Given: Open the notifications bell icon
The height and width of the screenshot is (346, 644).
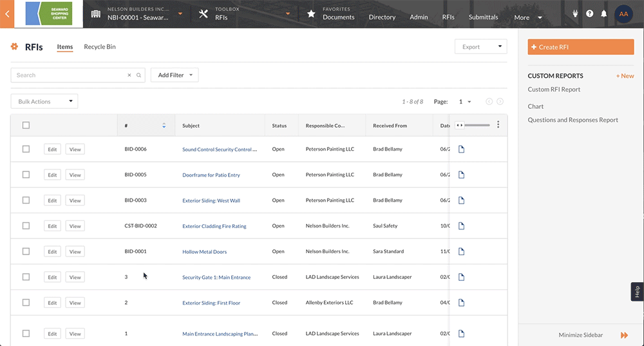Looking at the screenshot, I should tap(604, 14).
